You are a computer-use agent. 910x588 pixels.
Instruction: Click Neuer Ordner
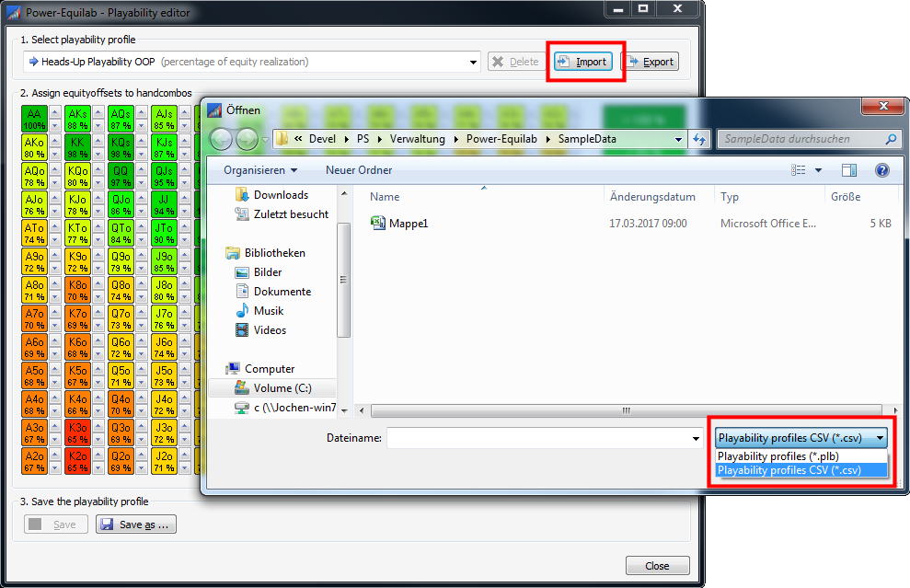[359, 170]
